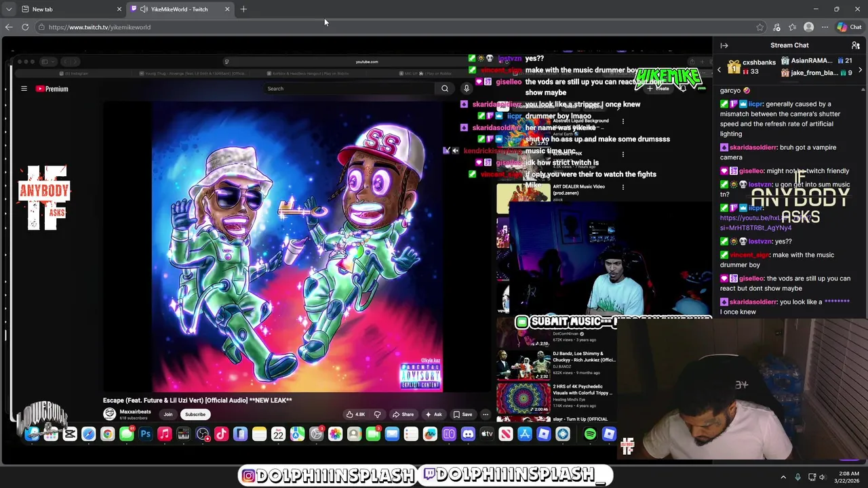Open the Copilot Chat button

(x=849, y=27)
